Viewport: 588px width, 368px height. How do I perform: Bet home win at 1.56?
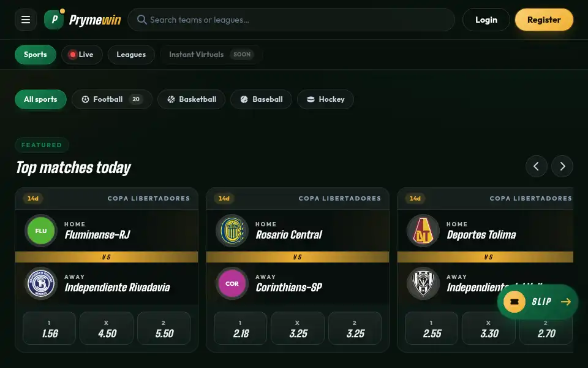[x=49, y=328]
